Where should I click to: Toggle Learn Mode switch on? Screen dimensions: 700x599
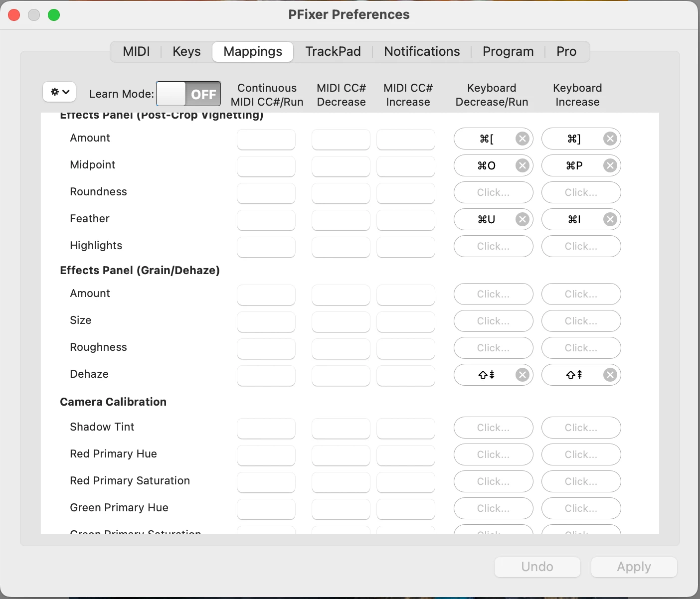point(188,94)
